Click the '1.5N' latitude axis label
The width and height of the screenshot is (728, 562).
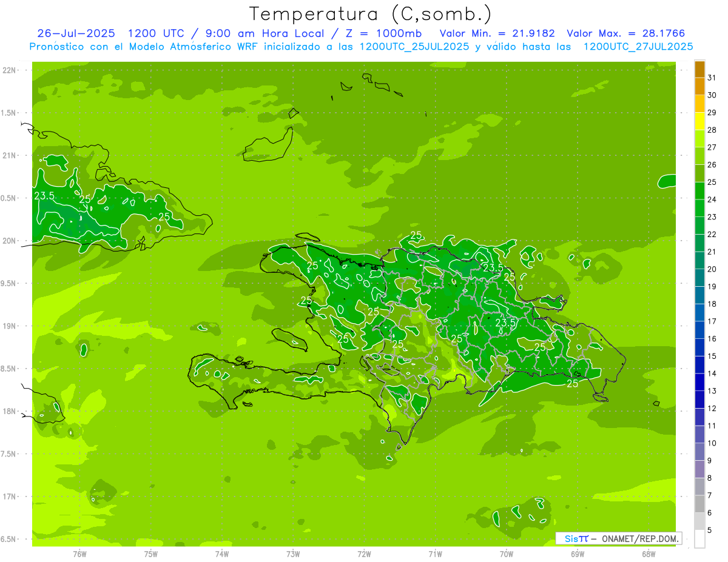click(8, 113)
